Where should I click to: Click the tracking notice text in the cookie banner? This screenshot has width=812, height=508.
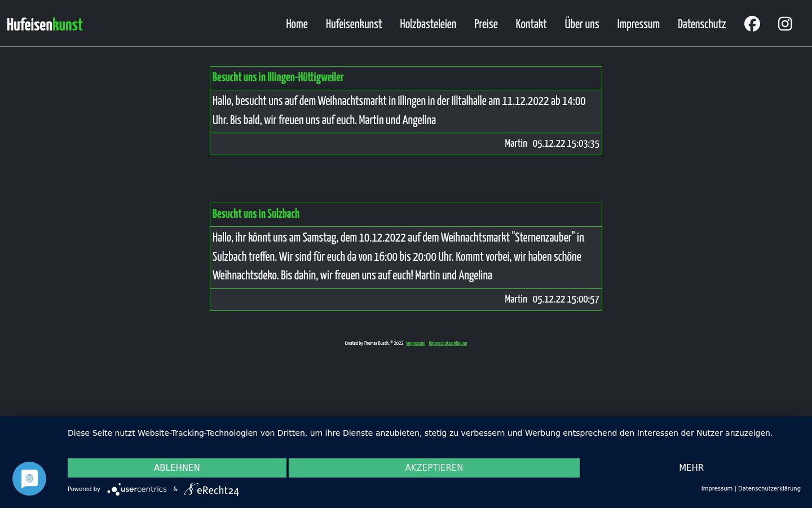click(420, 433)
